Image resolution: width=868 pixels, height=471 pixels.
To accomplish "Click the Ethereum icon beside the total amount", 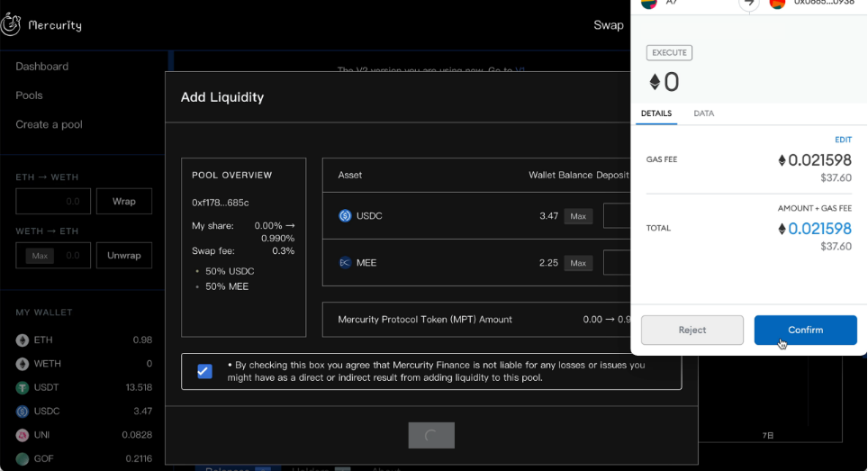I will (782, 229).
